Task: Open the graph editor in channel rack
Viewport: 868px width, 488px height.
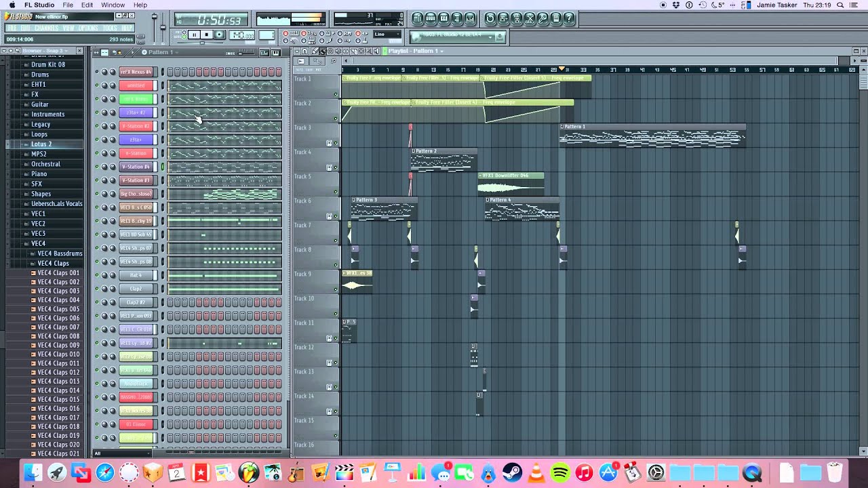Action: pos(264,52)
